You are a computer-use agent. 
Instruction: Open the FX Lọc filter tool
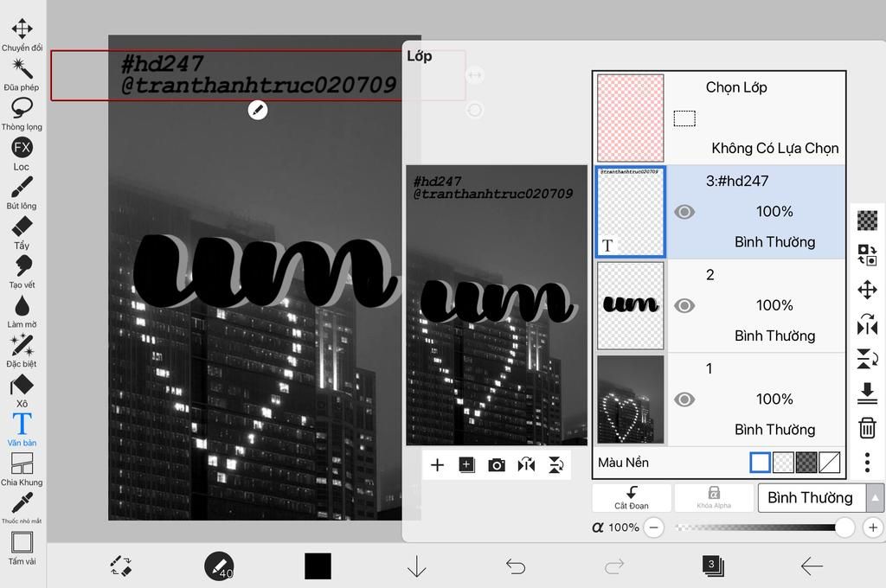[x=22, y=153]
